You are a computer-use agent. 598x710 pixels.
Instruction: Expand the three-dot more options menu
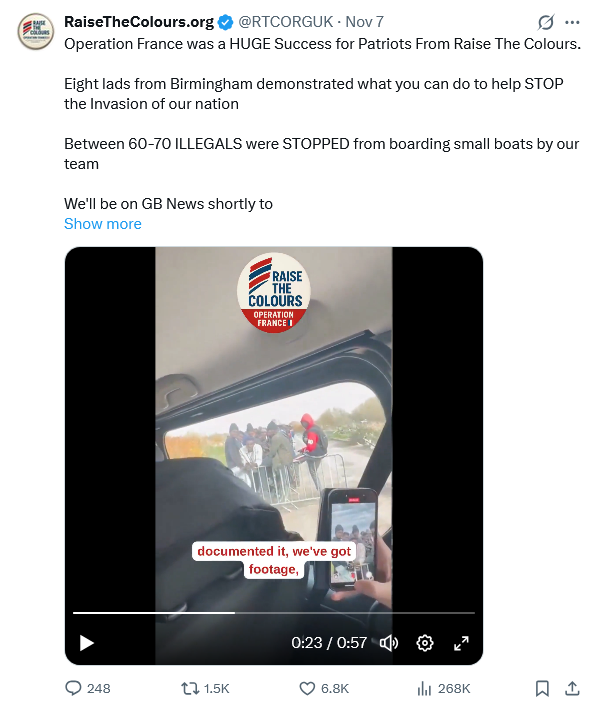[x=572, y=22]
